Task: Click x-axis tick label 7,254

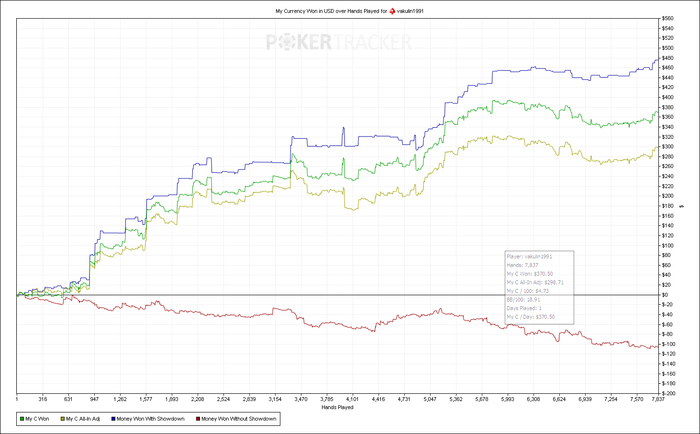Action: 611,399
